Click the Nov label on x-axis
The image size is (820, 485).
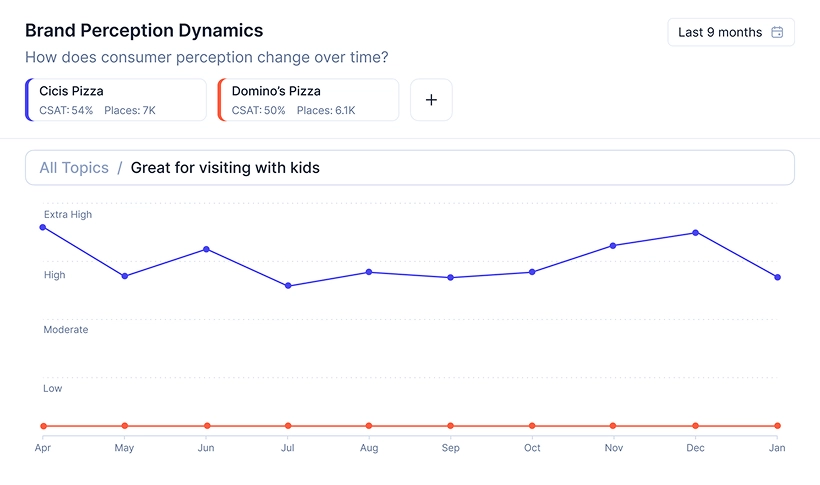pyautogui.click(x=613, y=448)
